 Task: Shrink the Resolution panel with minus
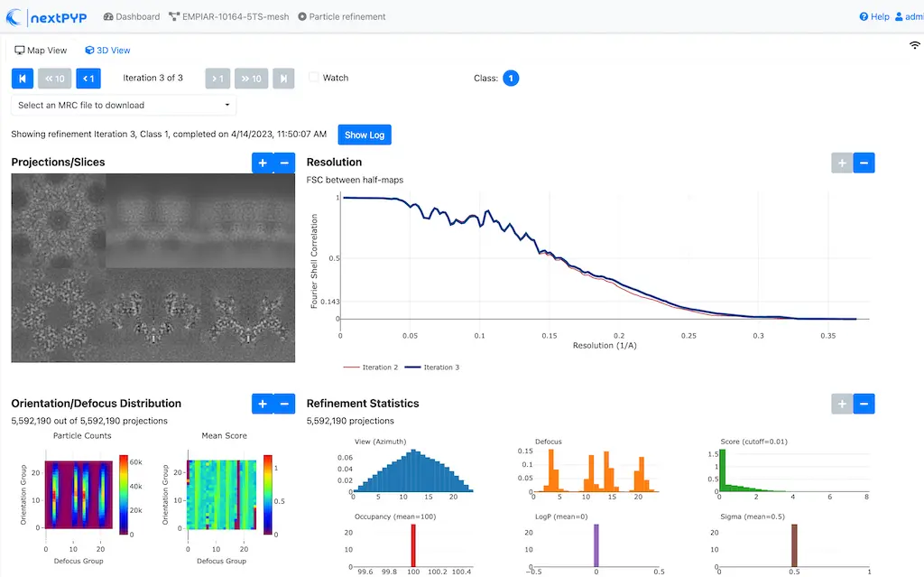[x=864, y=163]
